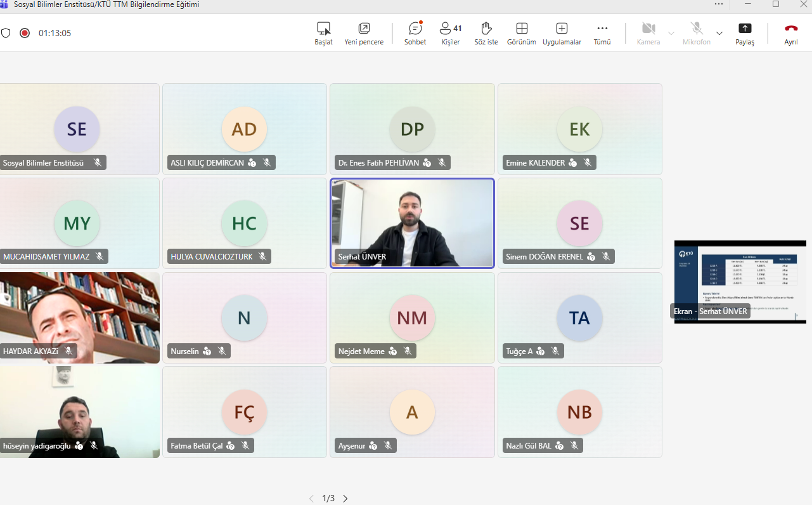
Task: Click the red recording indicator
Action: click(x=25, y=33)
